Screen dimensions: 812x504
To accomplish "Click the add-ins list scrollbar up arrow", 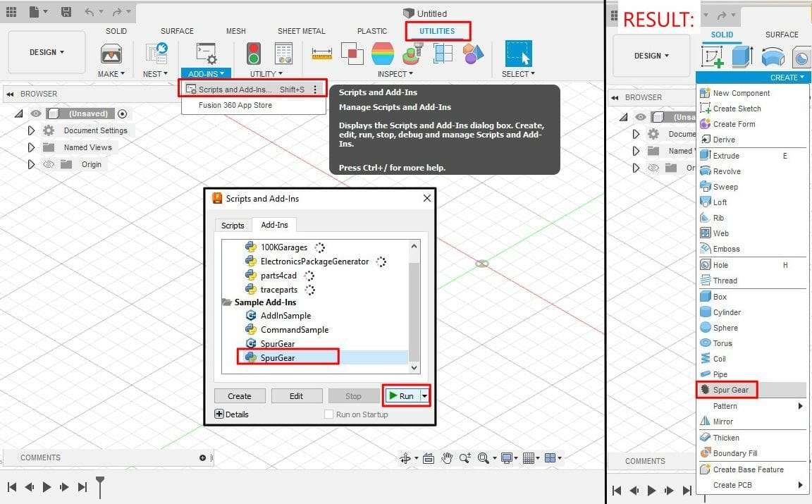I will coord(414,246).
